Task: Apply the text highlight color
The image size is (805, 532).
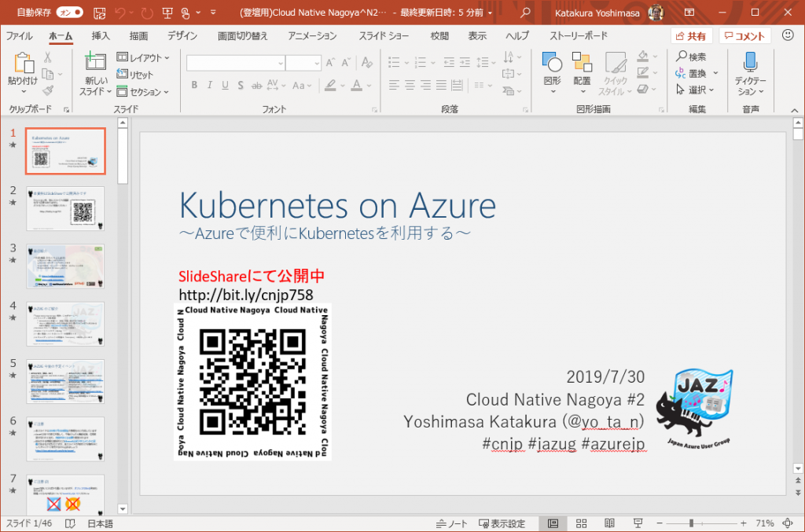Action: (x=331, y=85)
